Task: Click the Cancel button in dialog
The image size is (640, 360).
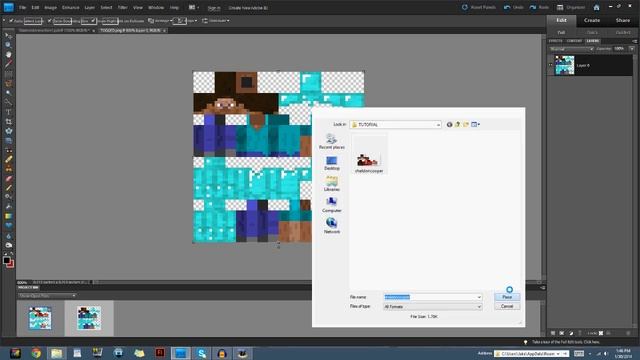Action: coord(507,307)
